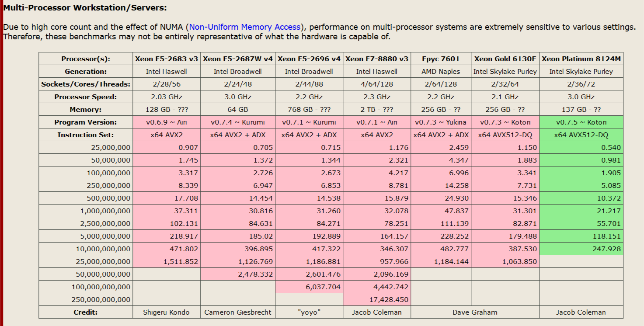Click the Xeon E7-8880 v3 column header
The height and width of the screenshot is (326, 644).
[x=377, y=59]
